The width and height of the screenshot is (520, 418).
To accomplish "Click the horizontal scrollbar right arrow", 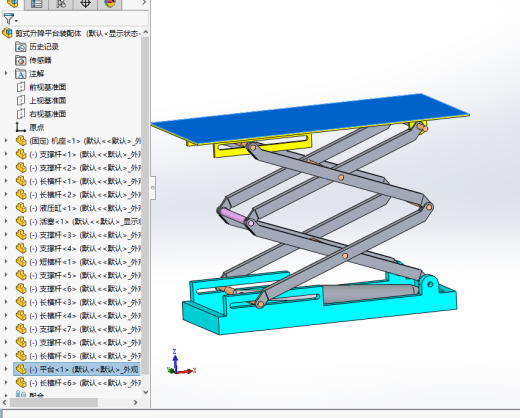I will tap(135, 403).
